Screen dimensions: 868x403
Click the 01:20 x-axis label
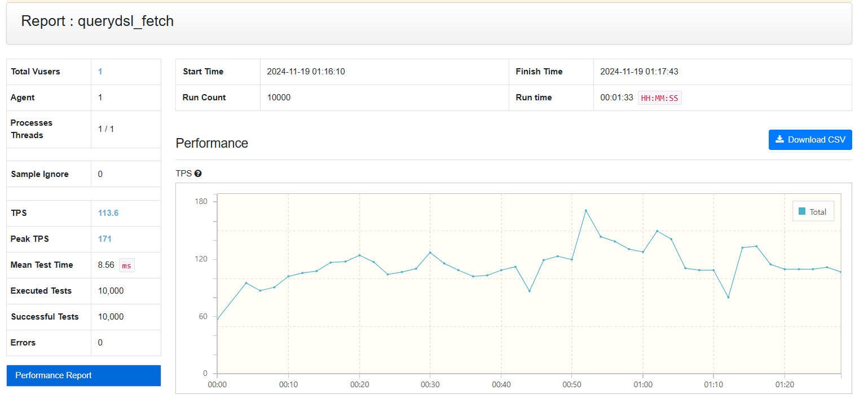coord(785,384)
